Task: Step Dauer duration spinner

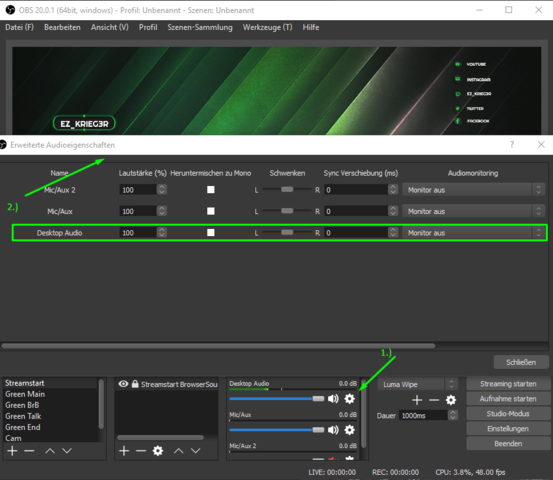Action: coord(452,415)
